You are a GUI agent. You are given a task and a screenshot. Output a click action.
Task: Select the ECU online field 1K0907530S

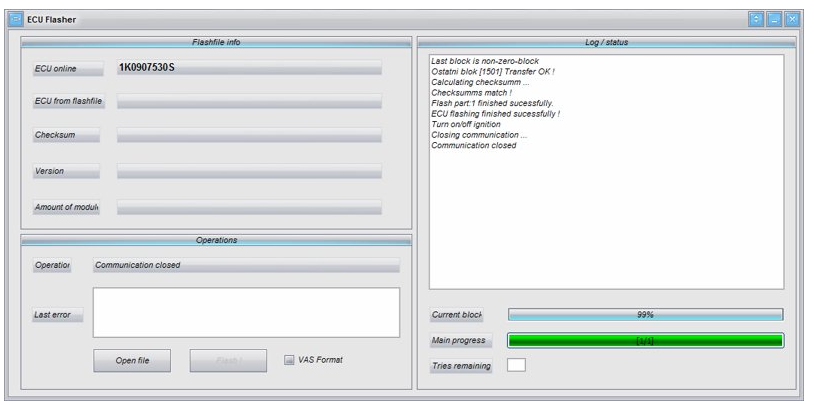[x=249, y=67]
